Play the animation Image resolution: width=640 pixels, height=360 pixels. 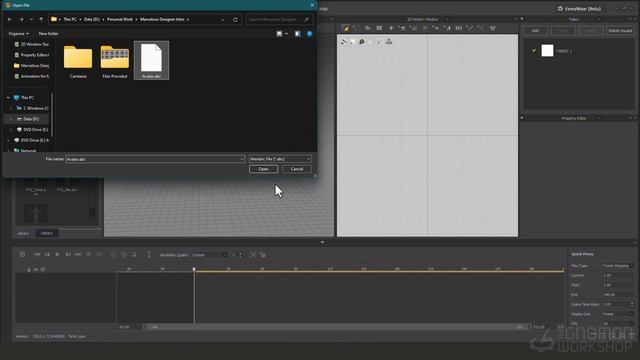(x=58, y=254)
